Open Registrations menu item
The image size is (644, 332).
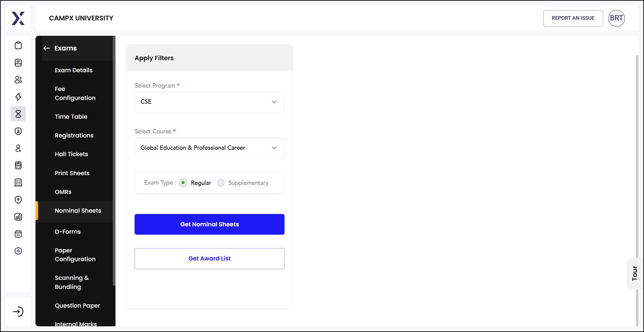tap(74, 135)
